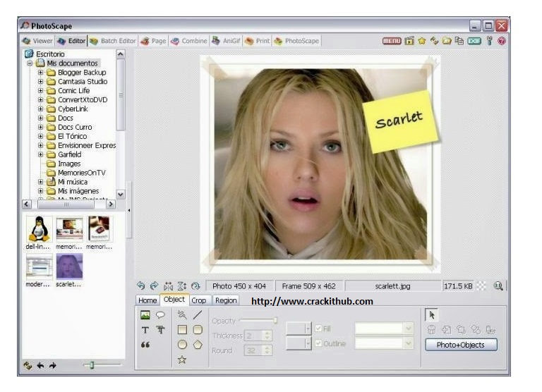542x392 pixels.
Task: Click the Photo+Objects button
Action: (x=461, y=345)
